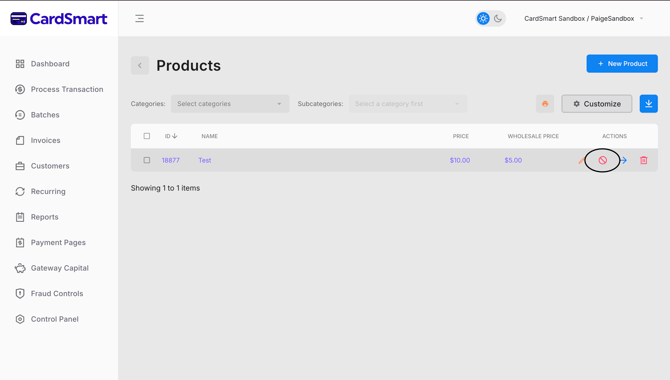Open the Select categories dropdown
This screenshot has height=380, width=670.
[x=230, y=103]
